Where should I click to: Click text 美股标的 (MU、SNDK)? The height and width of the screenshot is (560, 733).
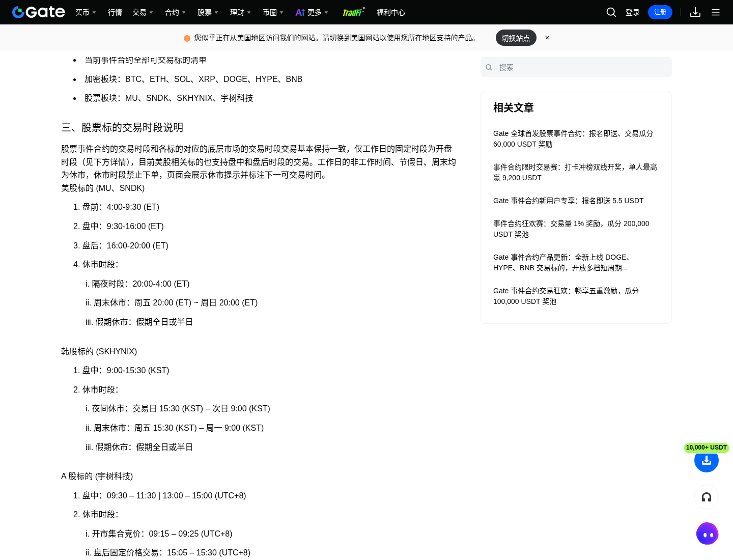pyautogui.click(x=103, y=188)
